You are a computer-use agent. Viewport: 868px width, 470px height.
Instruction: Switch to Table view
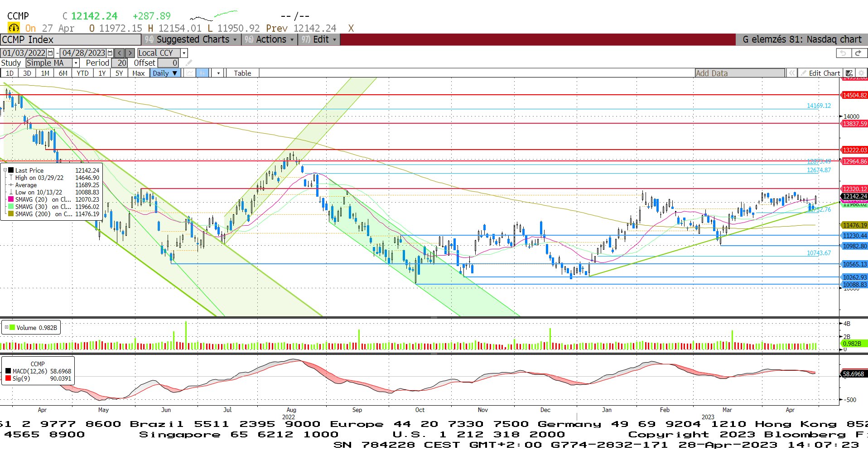click(242, 73)
